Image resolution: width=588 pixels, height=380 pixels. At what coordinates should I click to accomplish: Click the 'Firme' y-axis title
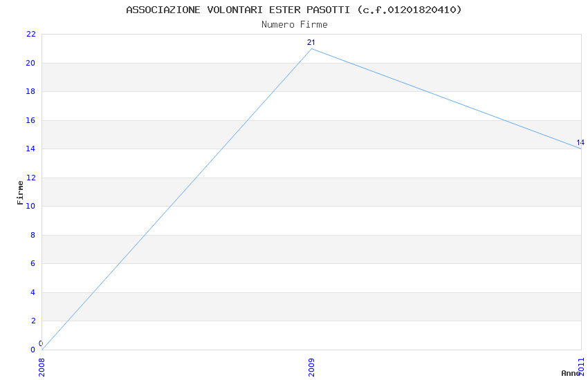point(20,193)
